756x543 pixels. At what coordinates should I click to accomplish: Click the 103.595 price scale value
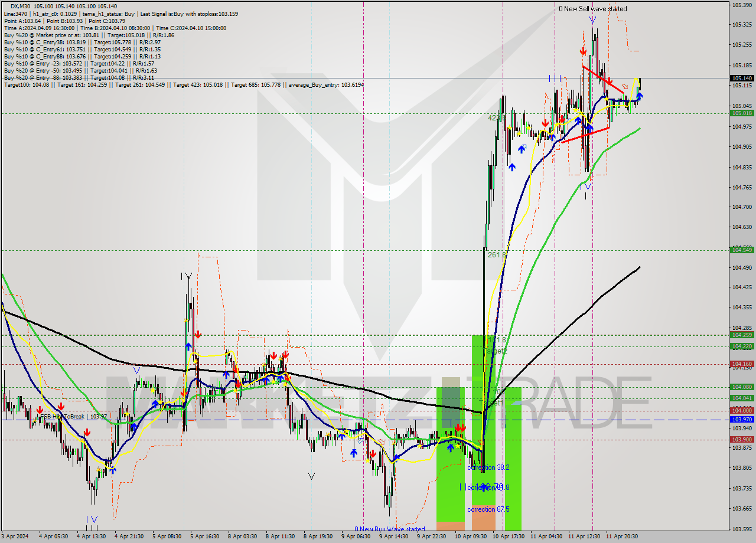[742, 529]
